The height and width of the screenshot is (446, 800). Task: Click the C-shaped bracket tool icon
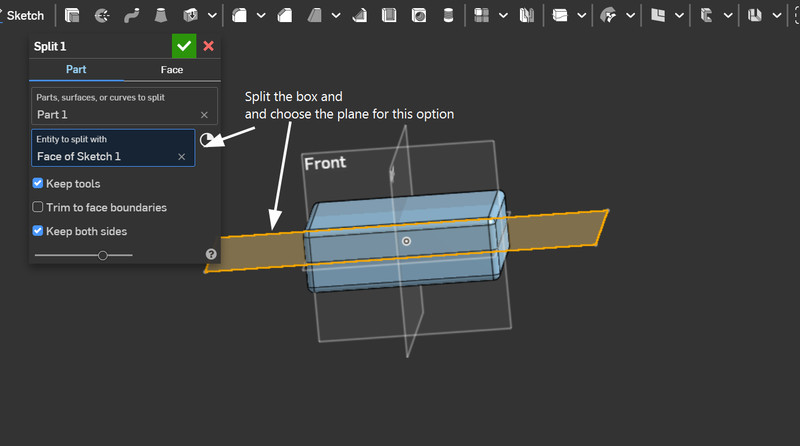[x=706, y=16]
